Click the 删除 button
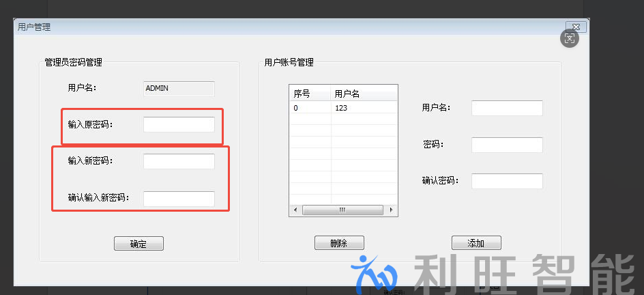Viewport: 644px width, 295px height. point(339,242)
